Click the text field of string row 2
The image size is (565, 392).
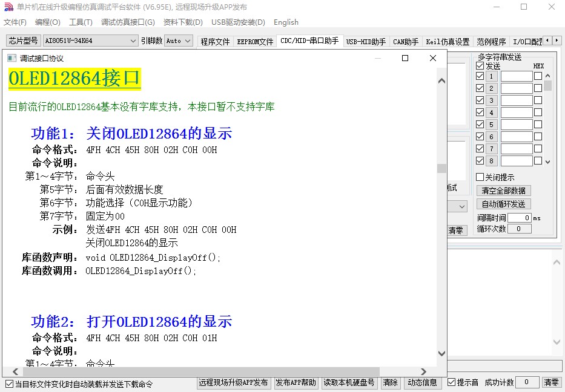517,88
